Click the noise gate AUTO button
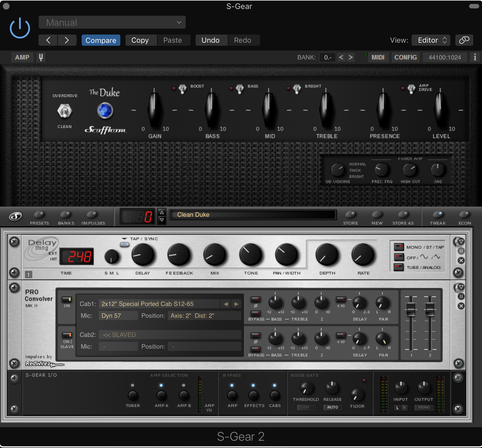 (333, 407)
